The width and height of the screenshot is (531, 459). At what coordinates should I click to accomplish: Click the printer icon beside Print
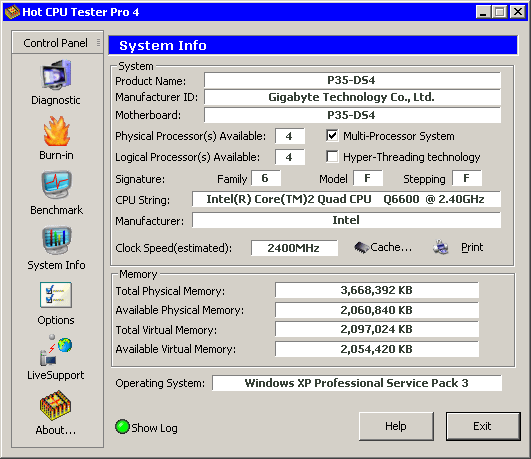441,248
